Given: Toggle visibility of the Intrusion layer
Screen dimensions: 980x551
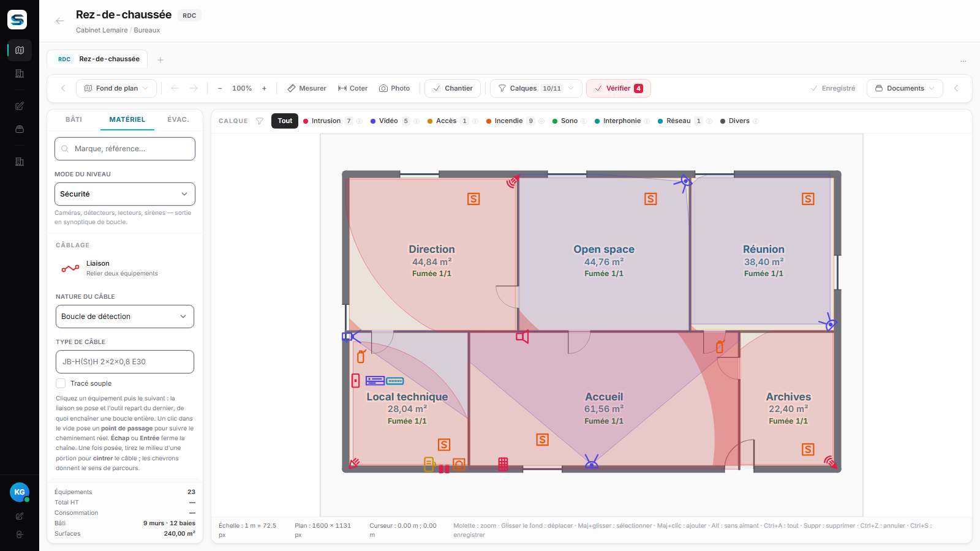Looking at the screenshot, I should coord(360,121).
